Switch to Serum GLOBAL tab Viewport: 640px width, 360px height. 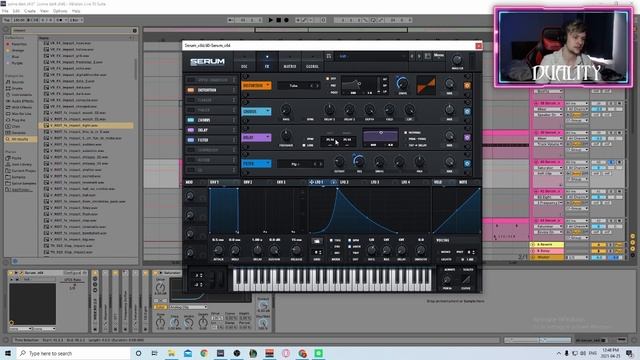coord(312,66)
